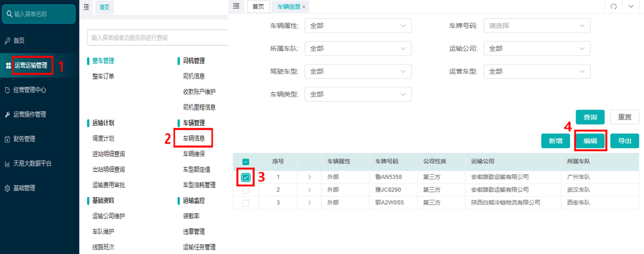Focus the 输入菜单名称 search field
Screen dimensions: 644x254
pos(38,14)
